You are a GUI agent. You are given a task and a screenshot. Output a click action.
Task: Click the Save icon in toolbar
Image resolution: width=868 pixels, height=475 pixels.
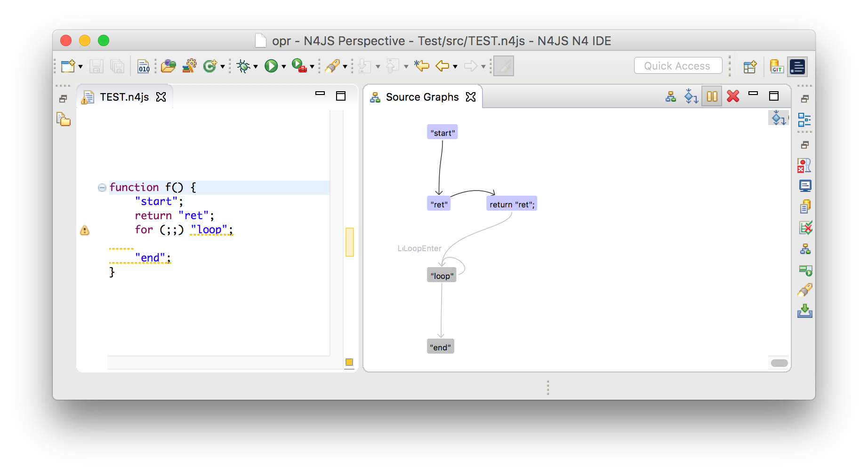(x=96, y=66)
